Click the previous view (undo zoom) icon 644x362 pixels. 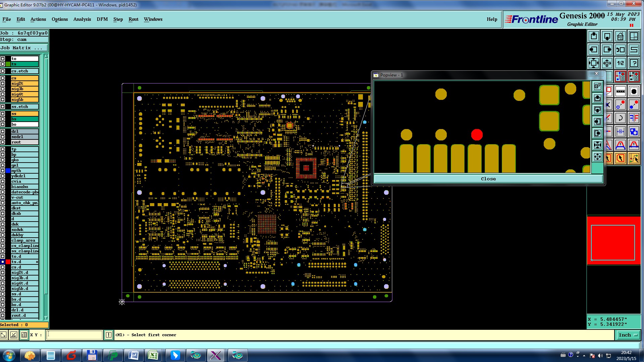pyautogui.click(x=620, y=50)
